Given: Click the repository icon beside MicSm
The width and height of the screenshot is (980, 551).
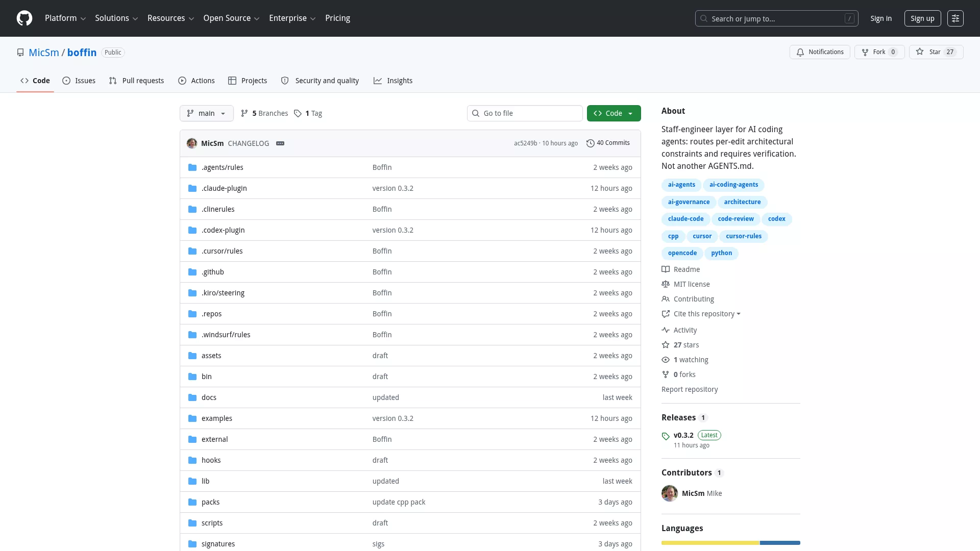Looking at the screenshot, I should click(x=20, y=53).
